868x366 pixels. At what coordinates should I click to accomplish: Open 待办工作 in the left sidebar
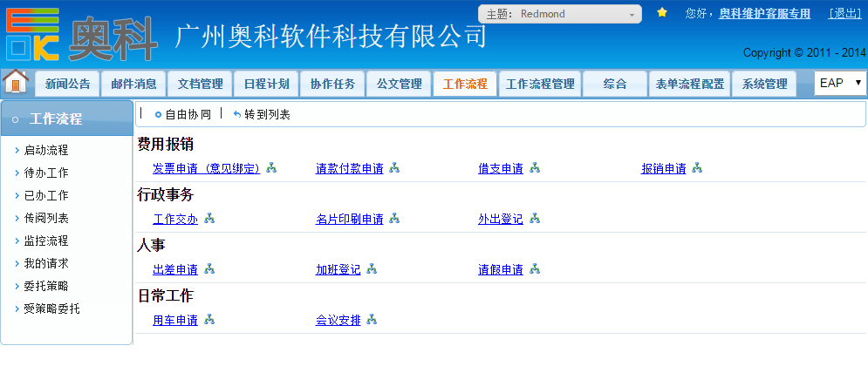(x=45, y=173)
